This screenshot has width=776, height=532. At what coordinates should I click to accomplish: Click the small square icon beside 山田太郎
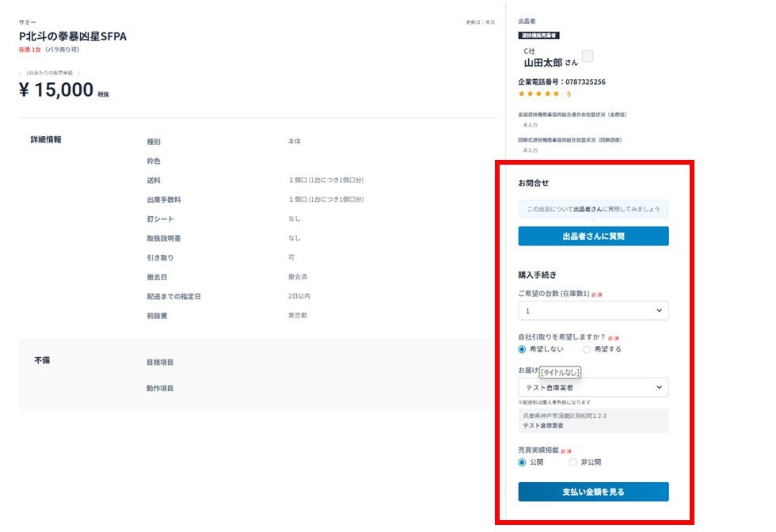(588, 56)
